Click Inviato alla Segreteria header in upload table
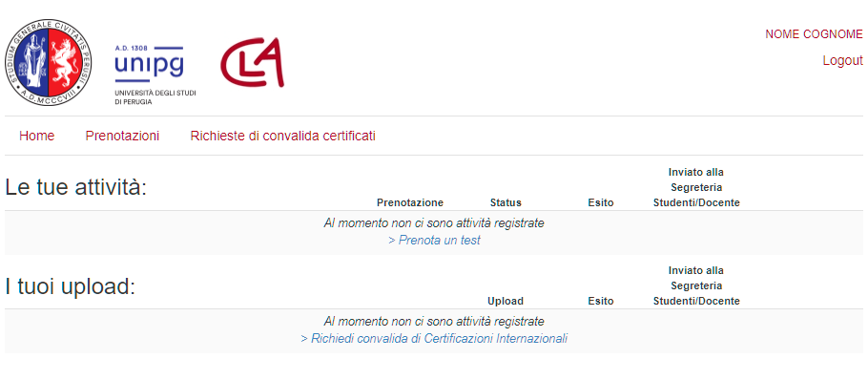The height and width of the screenshot is (380, 868). tap(696, 285)
